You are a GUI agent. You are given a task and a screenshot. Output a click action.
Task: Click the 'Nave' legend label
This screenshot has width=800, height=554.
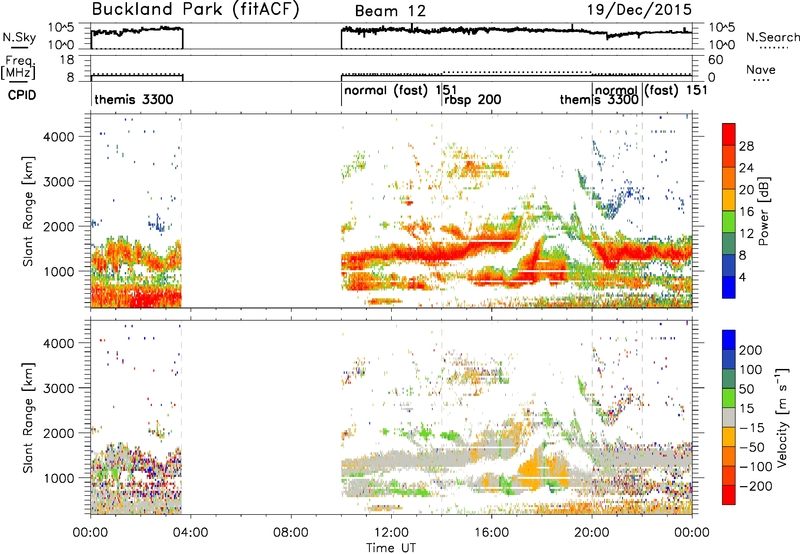pos(761,69)
